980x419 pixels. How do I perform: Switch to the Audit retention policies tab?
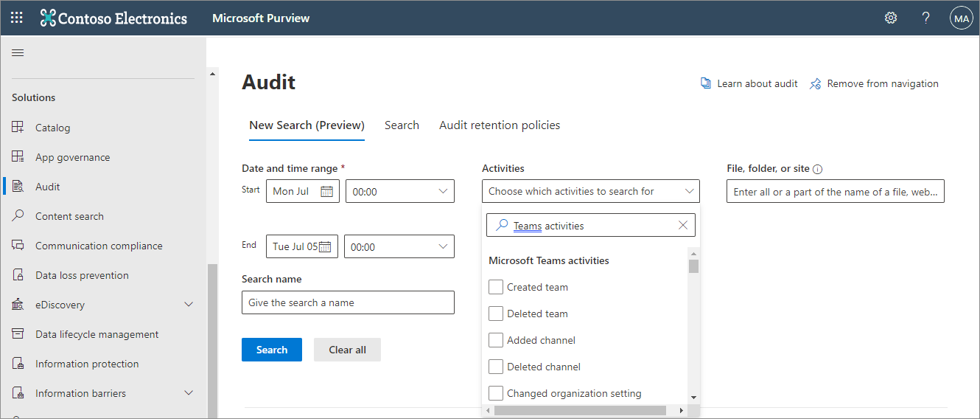pos(500,125)
